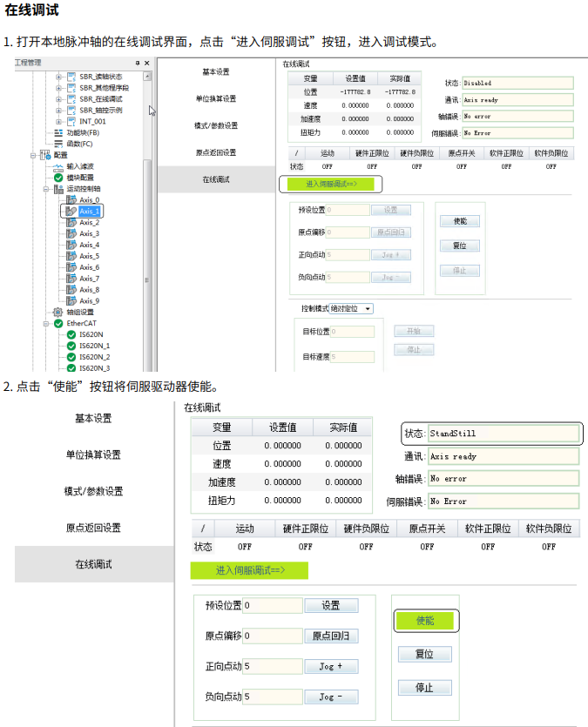Click the Axis_3 axis icon

pos(71,233)
